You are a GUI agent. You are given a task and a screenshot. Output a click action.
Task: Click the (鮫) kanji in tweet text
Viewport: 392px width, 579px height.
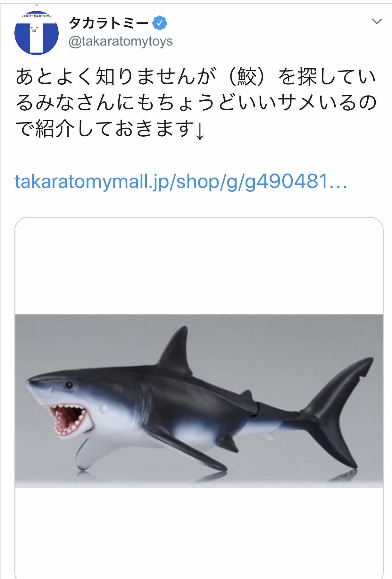pos(247,77)
